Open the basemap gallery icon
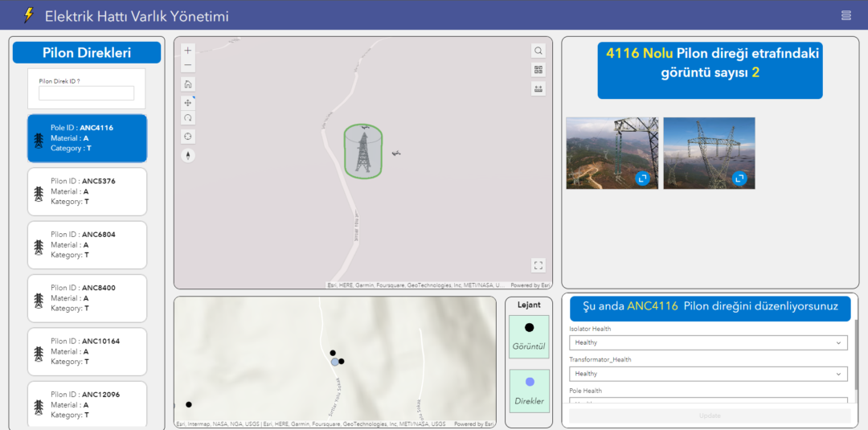Viewport: 868px width, 430px height. pos(538,70)
